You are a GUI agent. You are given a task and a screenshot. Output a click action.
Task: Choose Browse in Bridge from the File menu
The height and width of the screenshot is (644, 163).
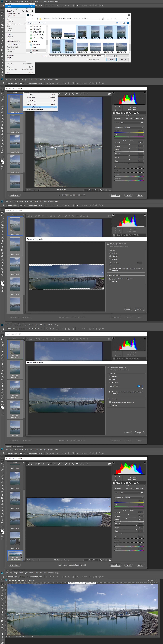pos(20,9)
